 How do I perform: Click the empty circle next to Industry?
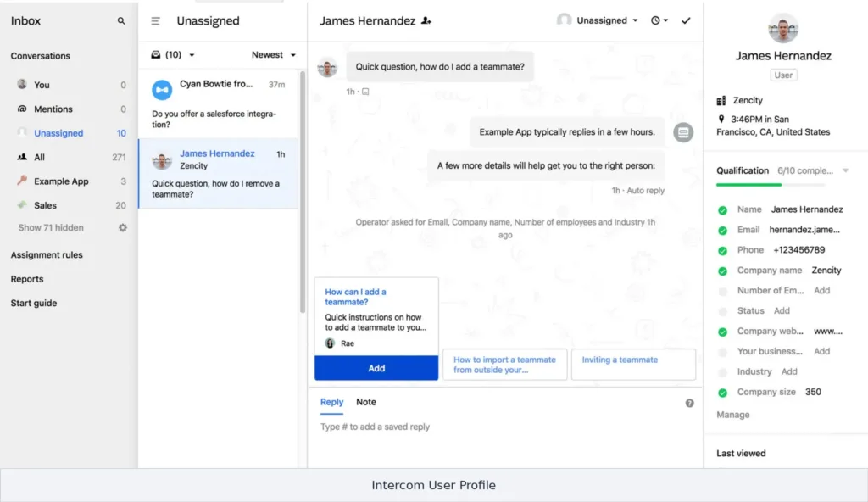(722, 372)
